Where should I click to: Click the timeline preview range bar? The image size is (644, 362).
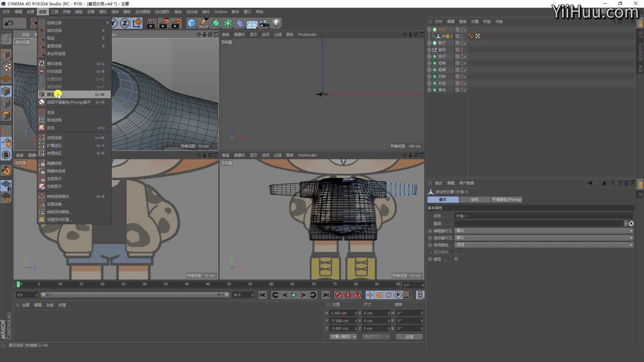click(135, 295)
